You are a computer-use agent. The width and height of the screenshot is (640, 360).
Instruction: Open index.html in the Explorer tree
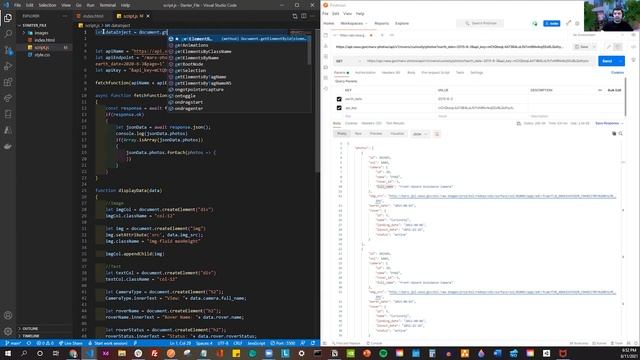pyautogui.click(x=44, y=40)
